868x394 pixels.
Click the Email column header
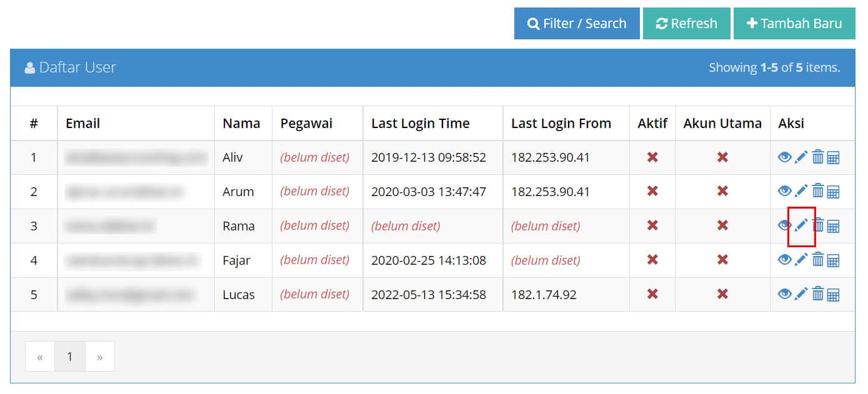tap(83, 124)
